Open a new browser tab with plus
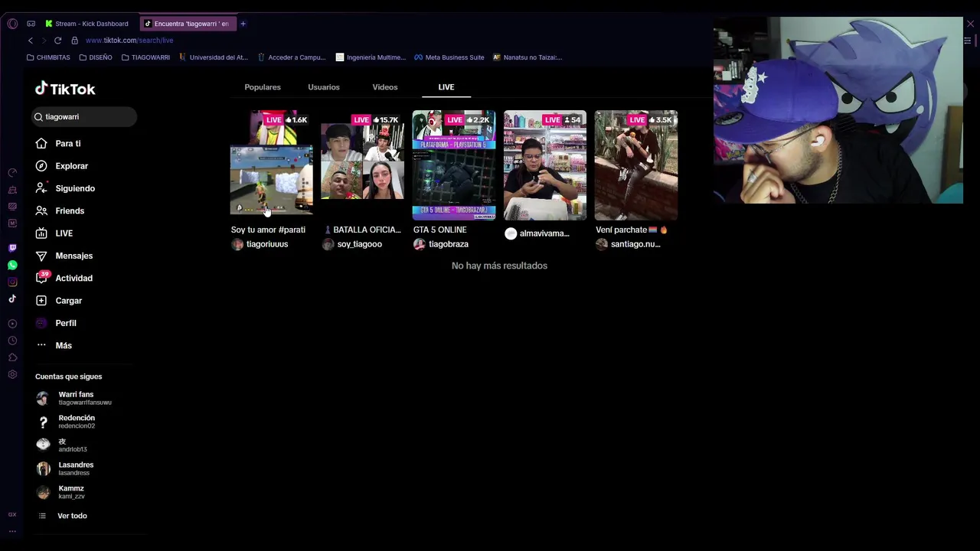 [x=243, y=24]
